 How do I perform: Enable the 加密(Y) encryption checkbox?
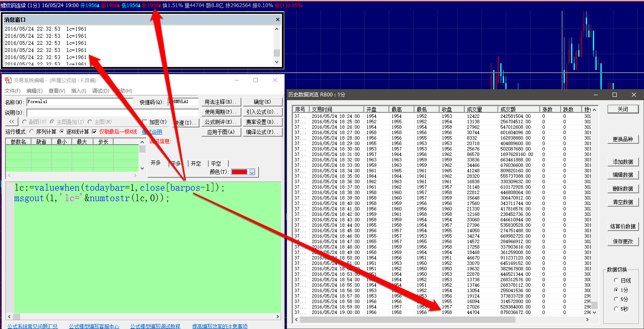(x=145, y=122)
